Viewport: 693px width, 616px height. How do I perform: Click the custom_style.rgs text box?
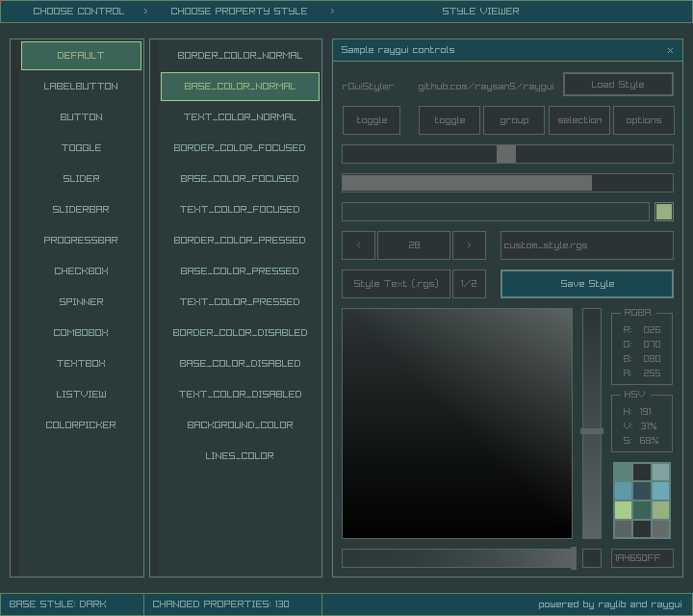click(587, 245)
